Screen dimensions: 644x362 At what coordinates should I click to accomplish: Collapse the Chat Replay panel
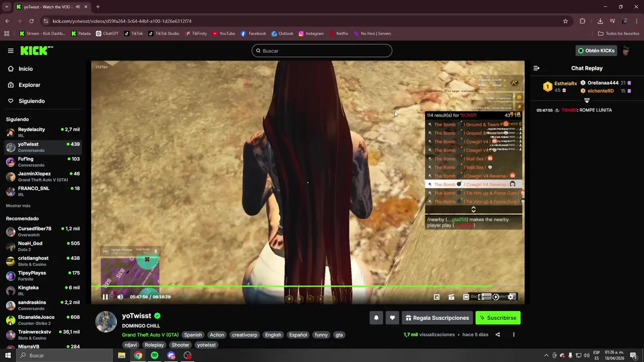pyautogui.click(x=536, y=68)
